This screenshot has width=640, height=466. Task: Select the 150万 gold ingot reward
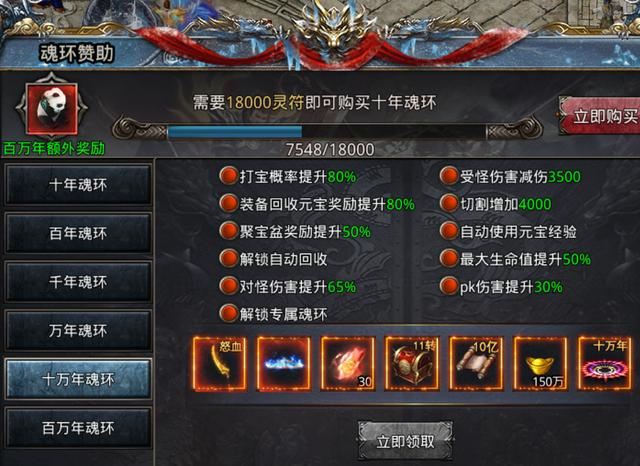click(540, 364)
